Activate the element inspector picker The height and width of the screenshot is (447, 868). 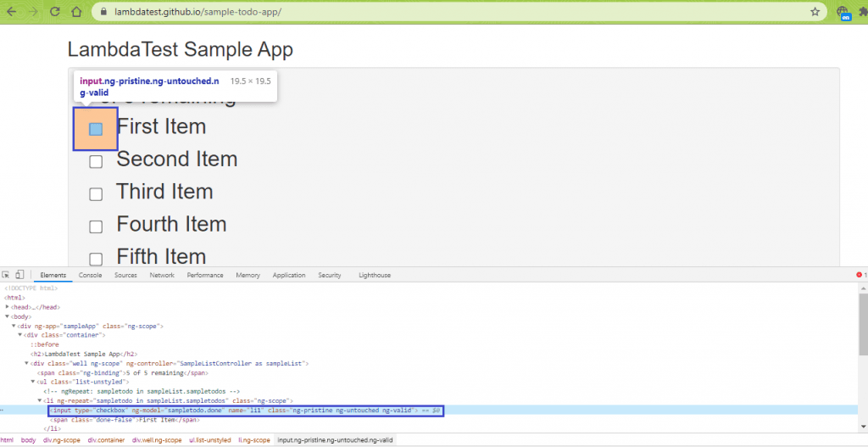[x=6, y=275]
